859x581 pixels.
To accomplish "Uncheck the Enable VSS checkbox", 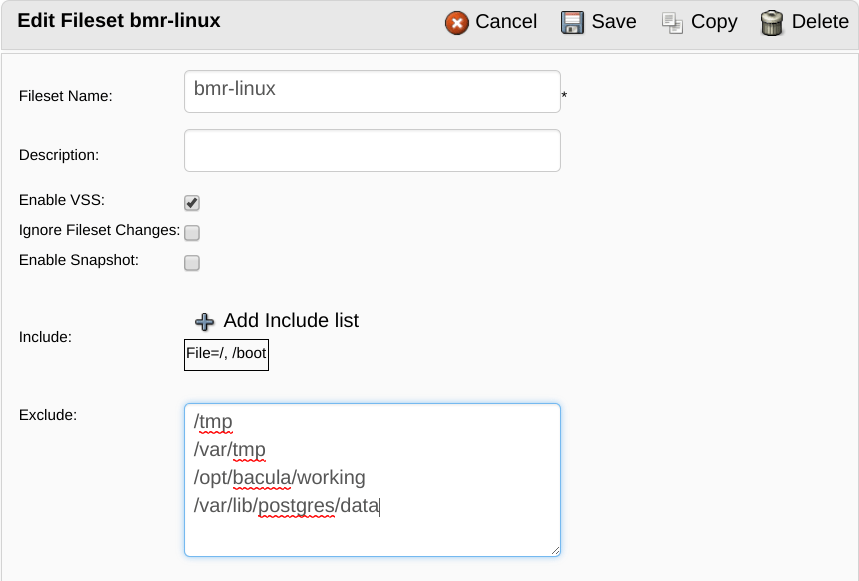I will pyautogui.click(x=192, y=203).
